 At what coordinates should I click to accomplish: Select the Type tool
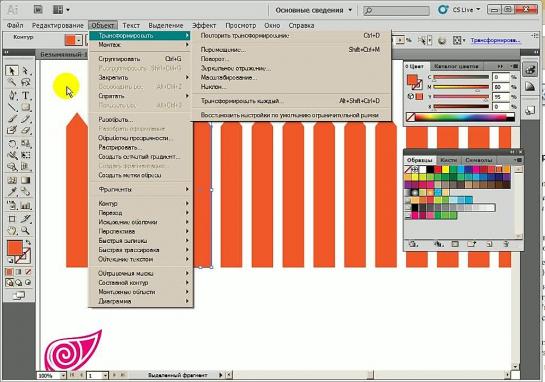click(25, 95)
